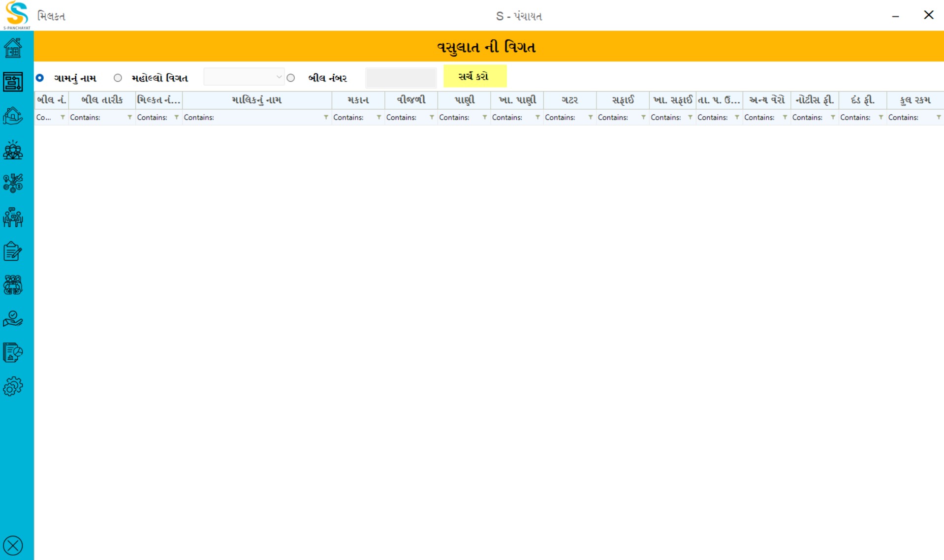944x560 pixels.
Task: Open the hand with checkmark icon
Action: [x=13, y=319]
